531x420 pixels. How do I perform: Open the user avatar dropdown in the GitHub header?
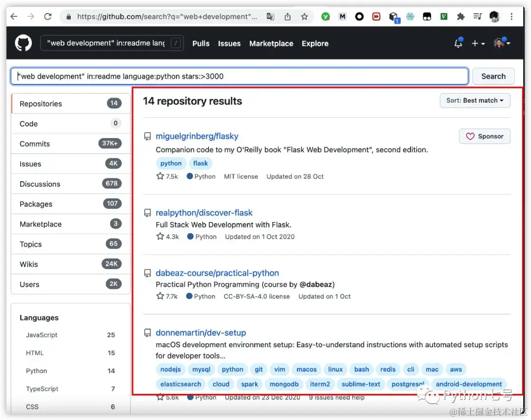point(502,43)
